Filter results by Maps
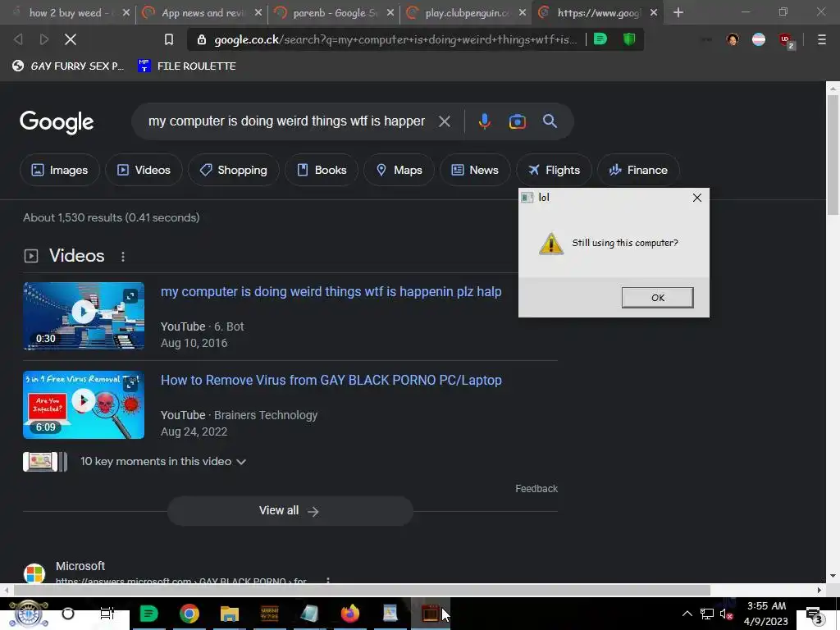Image resolution: width=840 pixels, height=630 pixels. [399, 171]
